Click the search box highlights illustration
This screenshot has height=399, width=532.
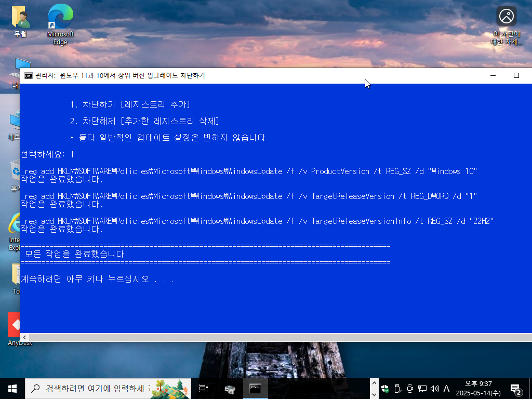pyautogui.click(x=170, y=389)
